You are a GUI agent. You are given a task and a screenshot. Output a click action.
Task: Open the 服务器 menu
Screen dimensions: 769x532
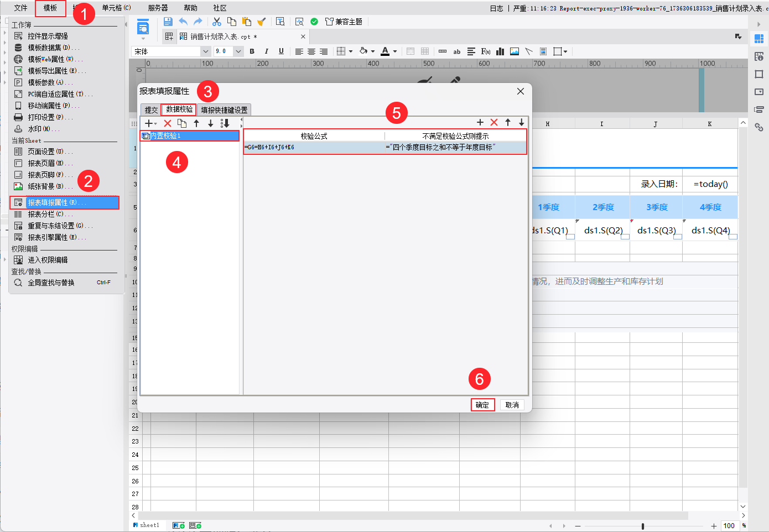(x=158, y=8)
